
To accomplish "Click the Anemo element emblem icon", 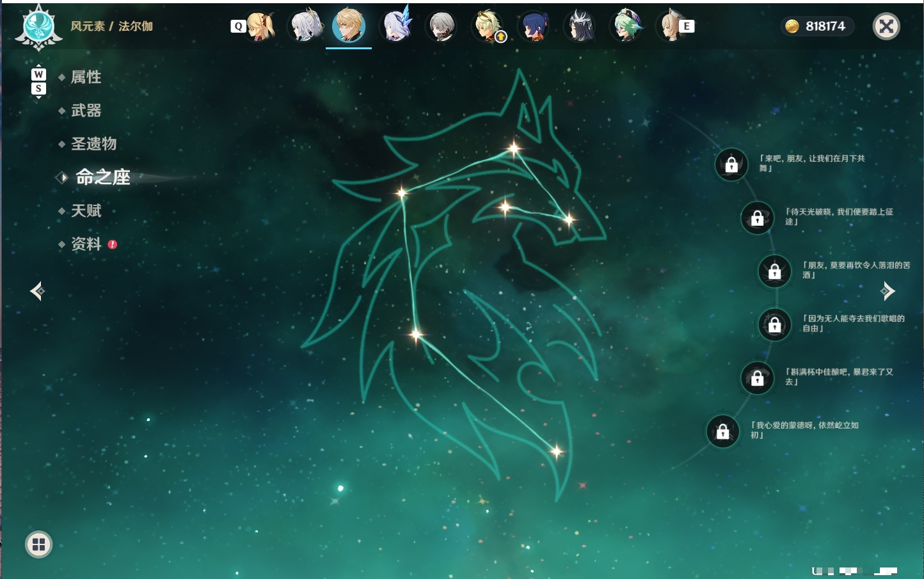I will pos(38,27).
